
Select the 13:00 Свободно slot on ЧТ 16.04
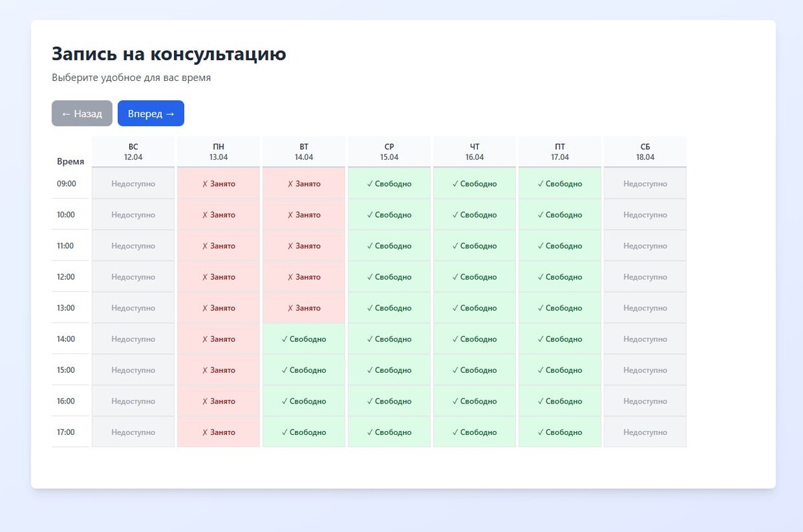(x=474, y=308)
